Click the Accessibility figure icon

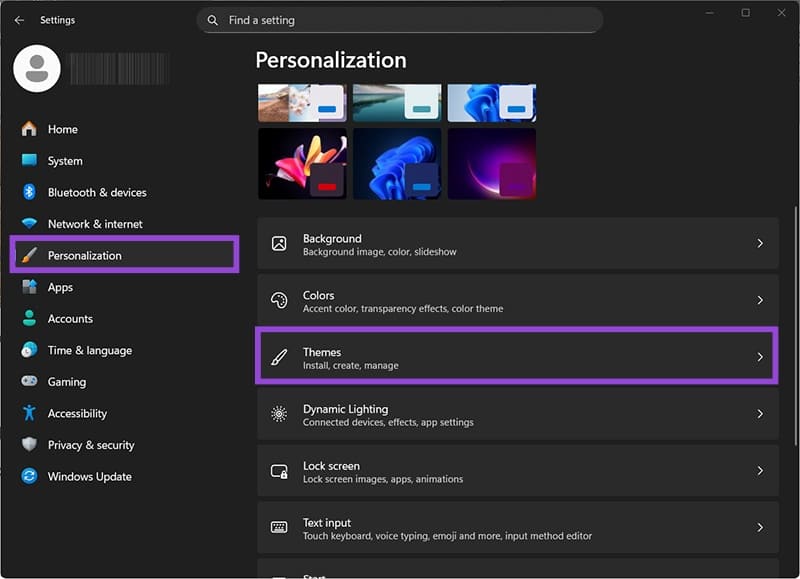(29, 413)
